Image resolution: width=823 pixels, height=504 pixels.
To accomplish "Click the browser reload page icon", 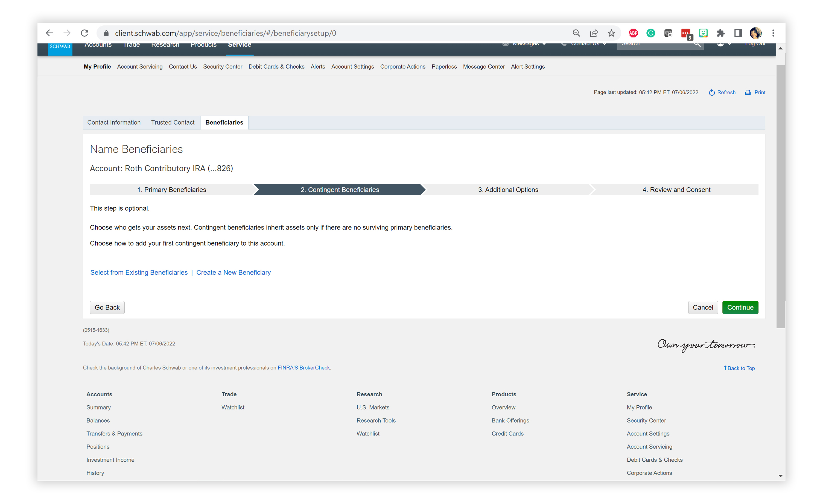I will (84, 33).
